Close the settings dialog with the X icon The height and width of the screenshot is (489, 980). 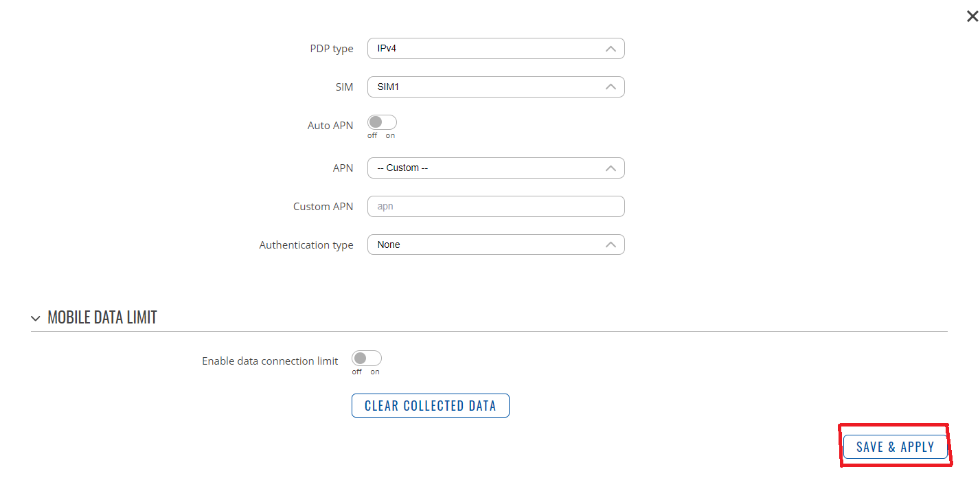972,17
